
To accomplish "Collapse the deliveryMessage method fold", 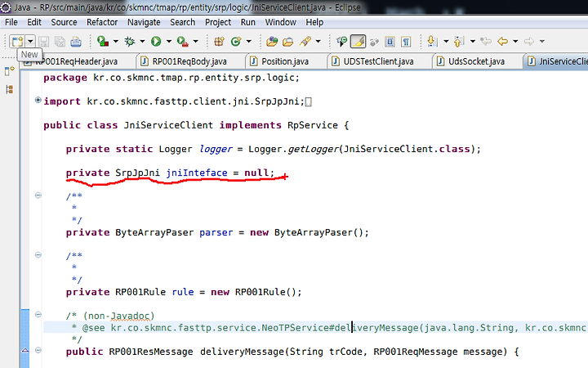I will pos(38,350).
